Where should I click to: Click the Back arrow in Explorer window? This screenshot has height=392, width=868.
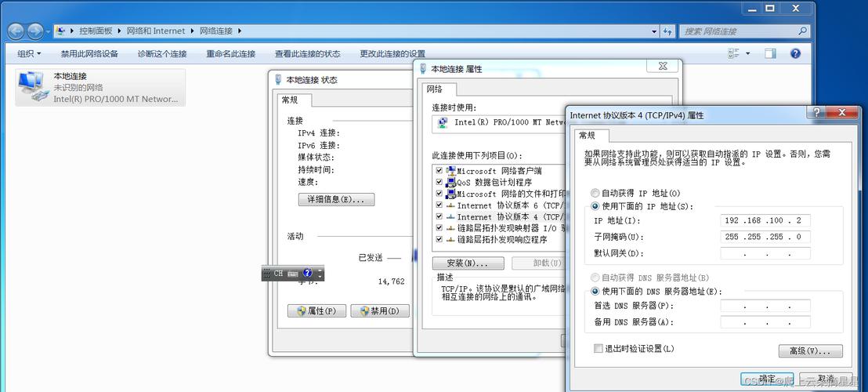pos(16,31)
